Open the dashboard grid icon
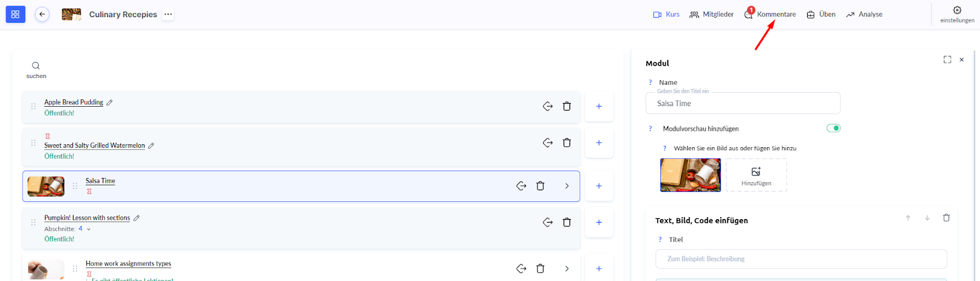 [x=15, y=14]
